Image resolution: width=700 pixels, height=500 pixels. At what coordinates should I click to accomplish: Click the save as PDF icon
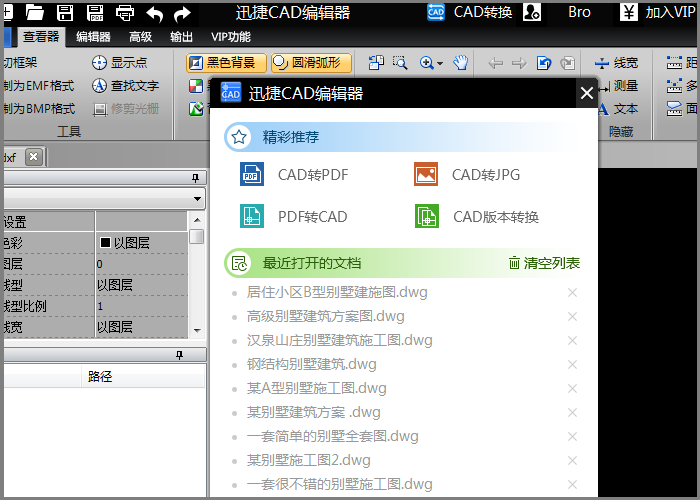[95, 12]
